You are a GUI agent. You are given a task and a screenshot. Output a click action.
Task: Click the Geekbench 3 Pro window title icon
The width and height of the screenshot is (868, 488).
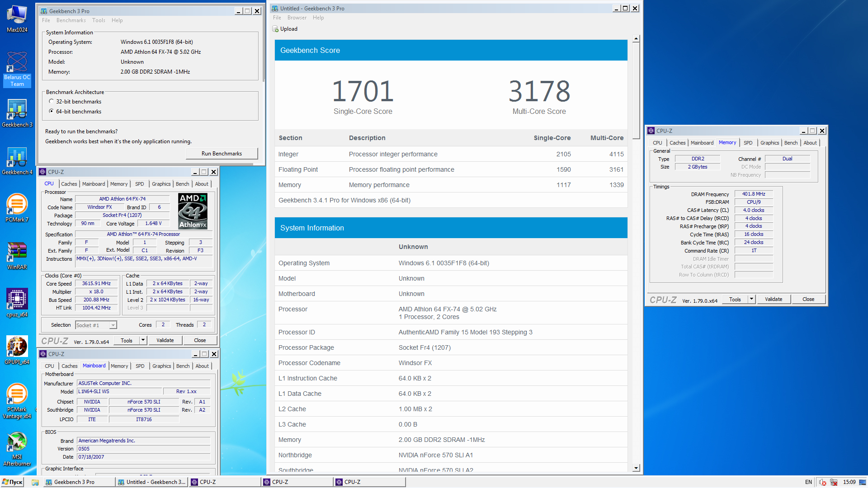point(43,11)
